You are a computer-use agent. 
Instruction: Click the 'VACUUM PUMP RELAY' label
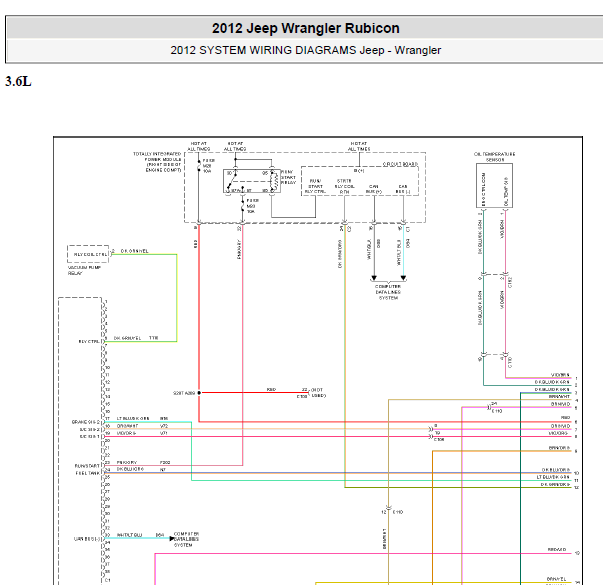(x=84, y=270)
